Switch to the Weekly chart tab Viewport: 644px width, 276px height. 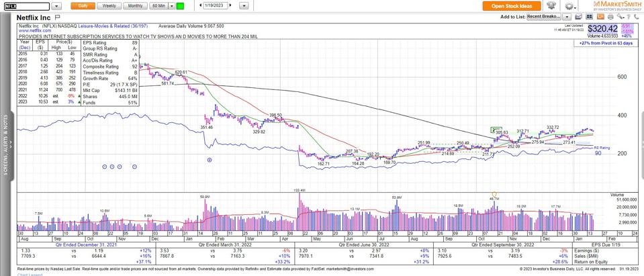pos(109,6)
